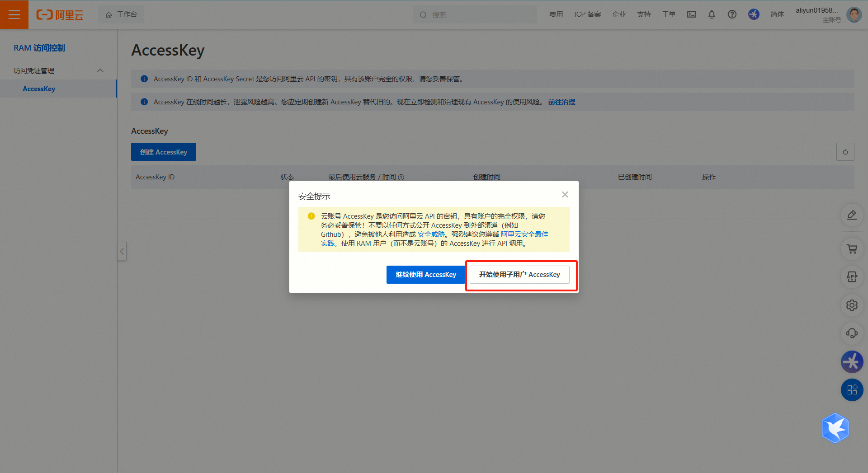The width and height of the screenshot is (868, 473).
Task: Click the 创建时间 column header
Action: pos(487,177)
